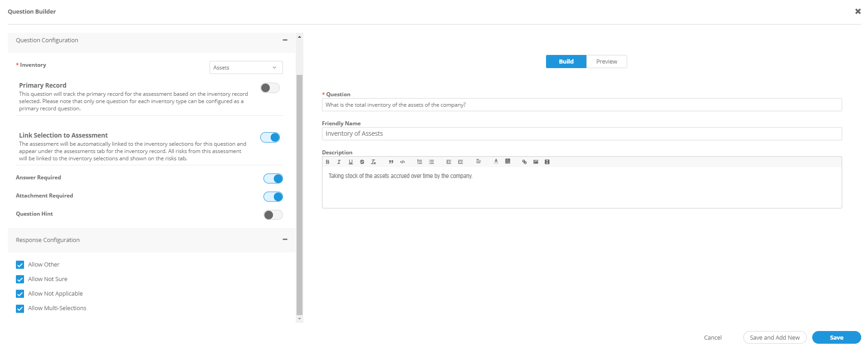Open the Inventory dropdown showing Assets
This screenshot has width=868, height=351.
246,68
